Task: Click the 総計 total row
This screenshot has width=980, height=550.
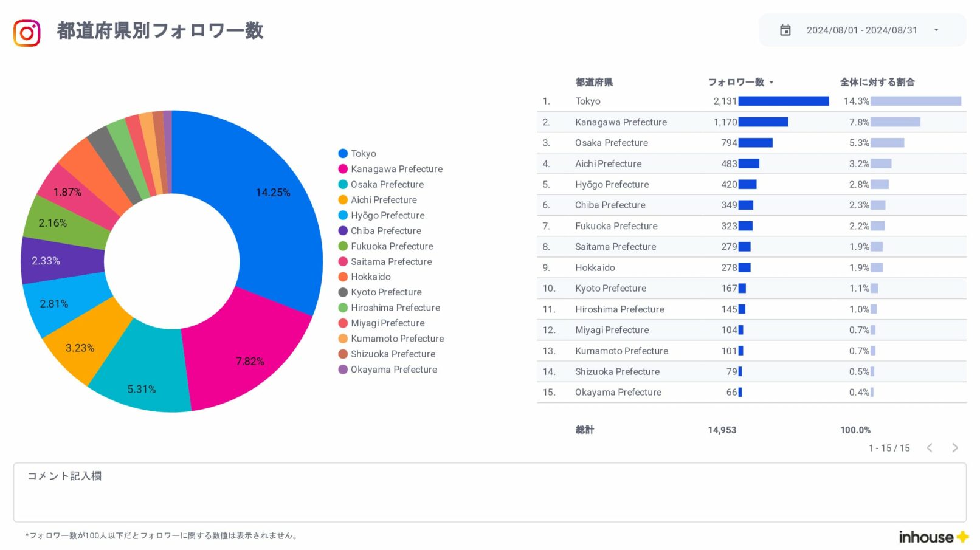Action: [x=585, y=430]
